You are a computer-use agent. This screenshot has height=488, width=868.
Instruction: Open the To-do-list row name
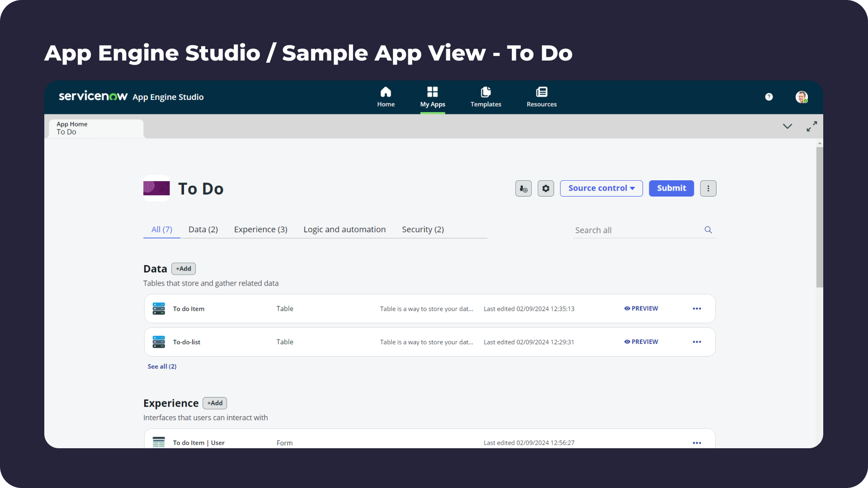click(187, 342)
